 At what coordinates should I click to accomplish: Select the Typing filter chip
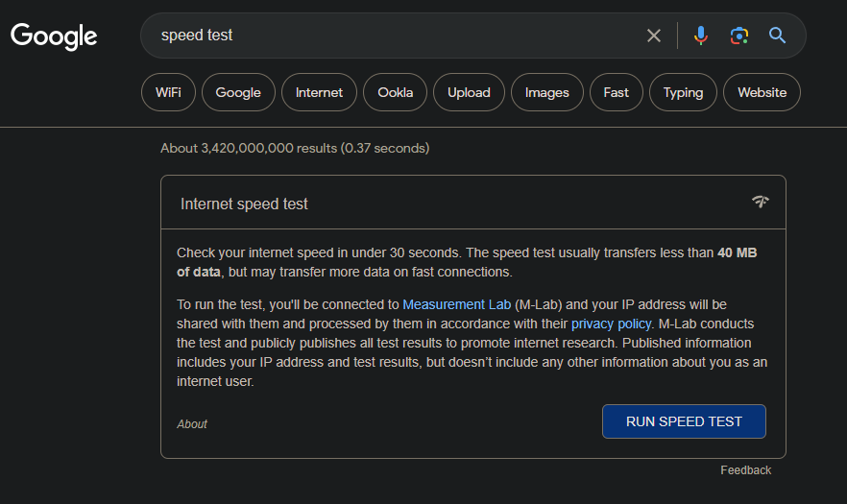click(x=684, y=92)
